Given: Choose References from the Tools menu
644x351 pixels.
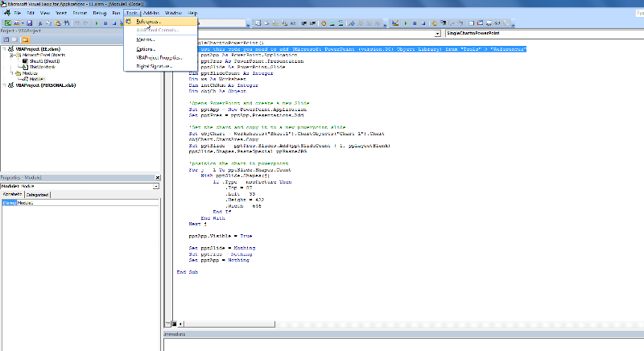Looking at the screenshot, I should click(147, 21).
